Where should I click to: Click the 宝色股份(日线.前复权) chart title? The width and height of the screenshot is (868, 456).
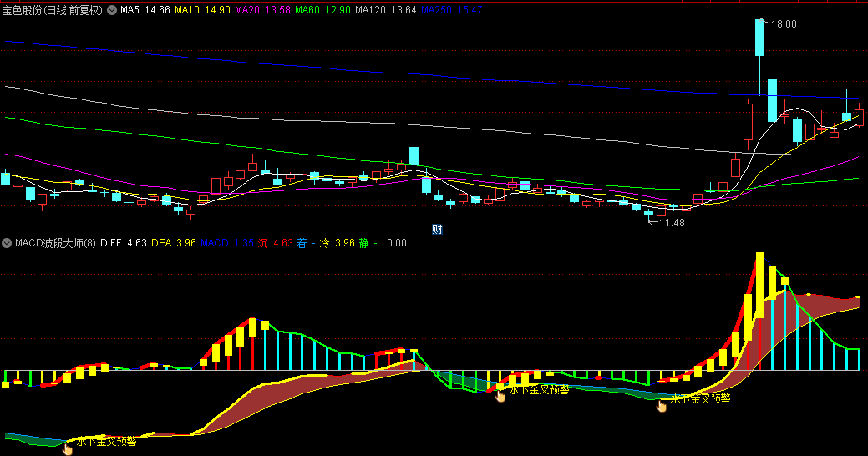point(53,10)
